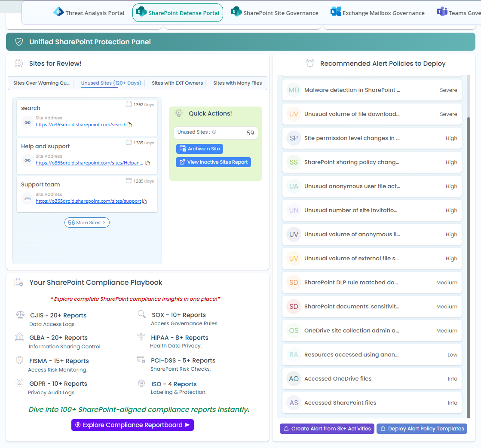This screenshot has width=481, height=448.
Task: Select the FISMA shield icon
Action: [20, 360]
